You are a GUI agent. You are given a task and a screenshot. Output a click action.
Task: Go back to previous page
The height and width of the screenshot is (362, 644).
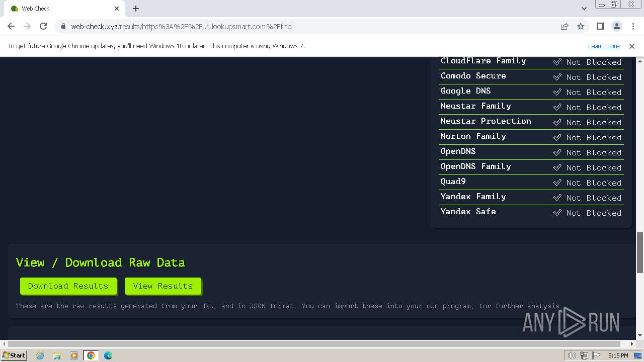(x=11, y=26)
